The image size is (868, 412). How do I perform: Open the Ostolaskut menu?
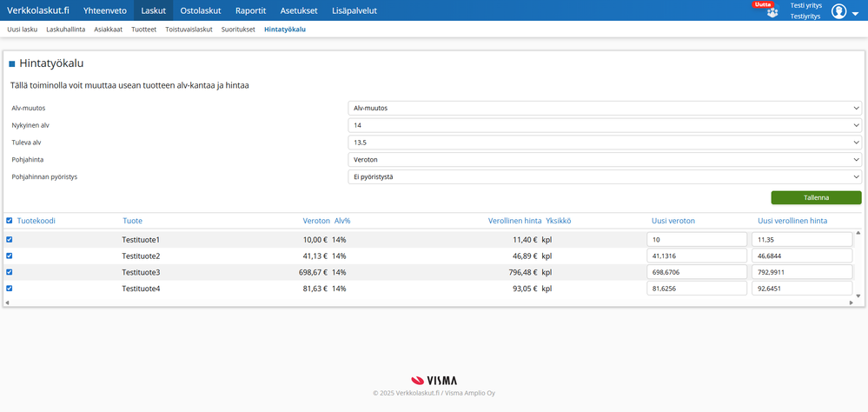200,10
